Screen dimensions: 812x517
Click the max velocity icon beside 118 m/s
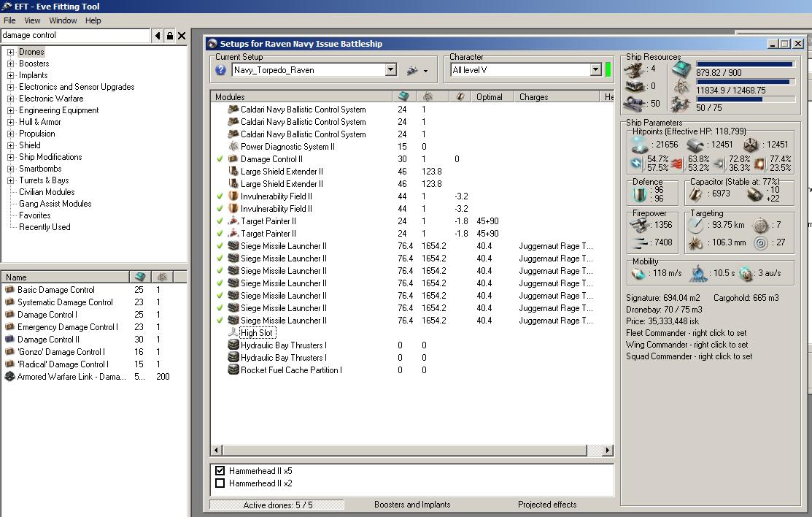(638, 273)
